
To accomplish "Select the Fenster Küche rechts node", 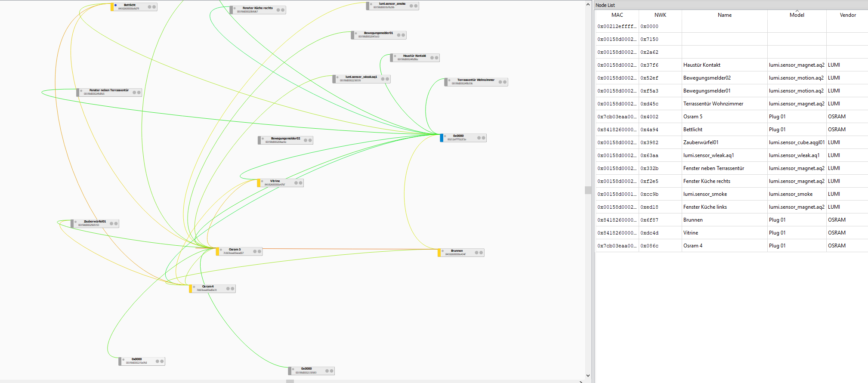I will coord(257,10).
